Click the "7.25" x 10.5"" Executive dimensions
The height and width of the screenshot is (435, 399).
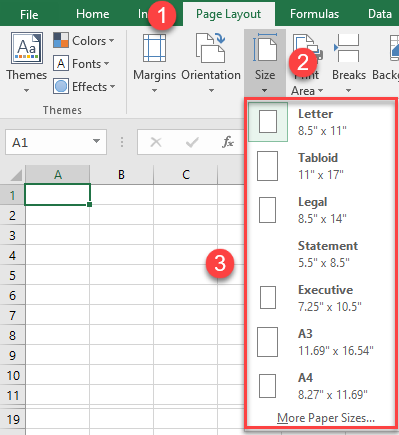330,307
